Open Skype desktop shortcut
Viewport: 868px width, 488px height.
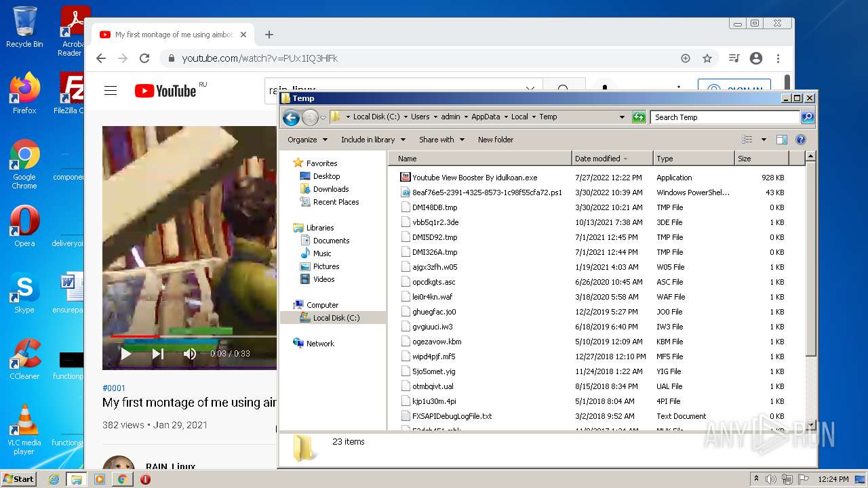pos(24,293)
